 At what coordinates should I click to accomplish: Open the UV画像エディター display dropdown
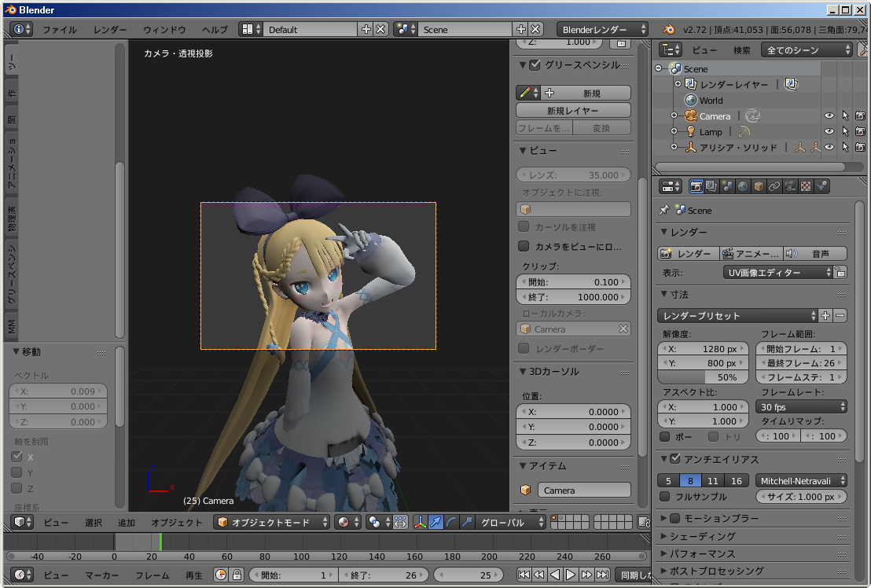pyautogui.click(x=777, y=273)
